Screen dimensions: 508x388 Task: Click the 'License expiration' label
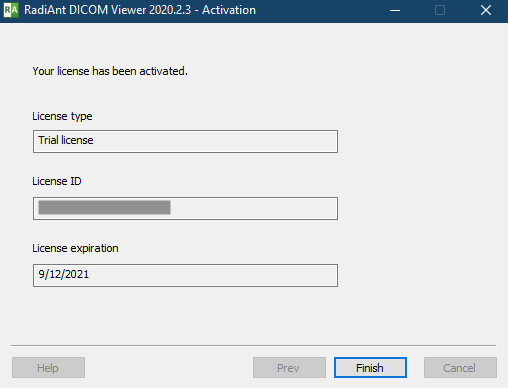75,248
